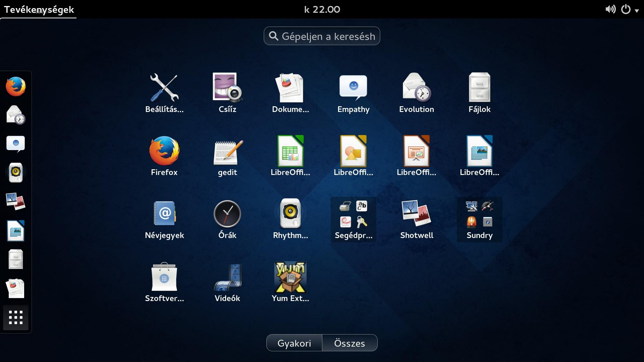Open the Yum Ext... package manager
The width and height of the screenshot is (644, 362).
tap(290, 282)
